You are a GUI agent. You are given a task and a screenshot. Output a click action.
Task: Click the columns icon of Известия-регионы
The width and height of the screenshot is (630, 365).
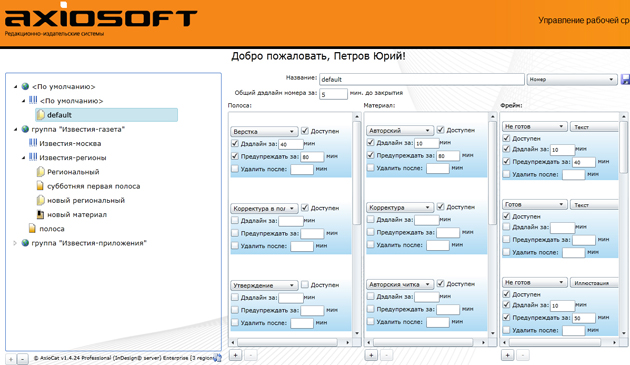tap(33, 157)
